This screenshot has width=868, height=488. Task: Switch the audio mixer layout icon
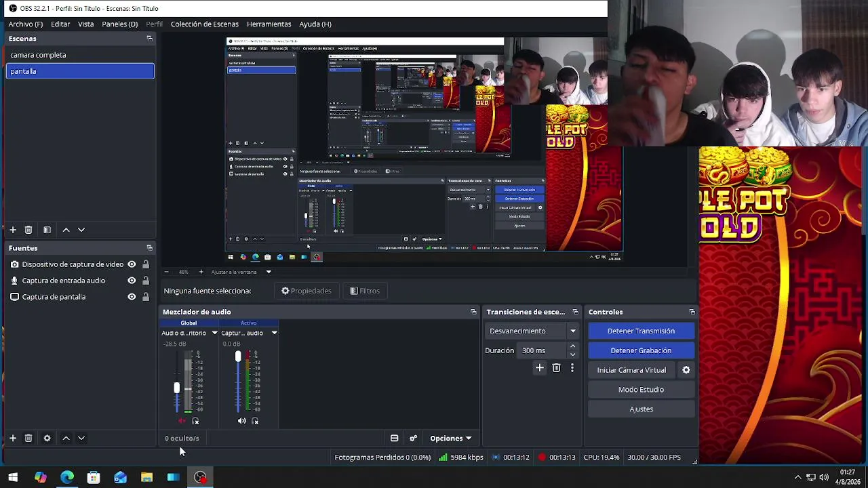(x=394, y=439)
